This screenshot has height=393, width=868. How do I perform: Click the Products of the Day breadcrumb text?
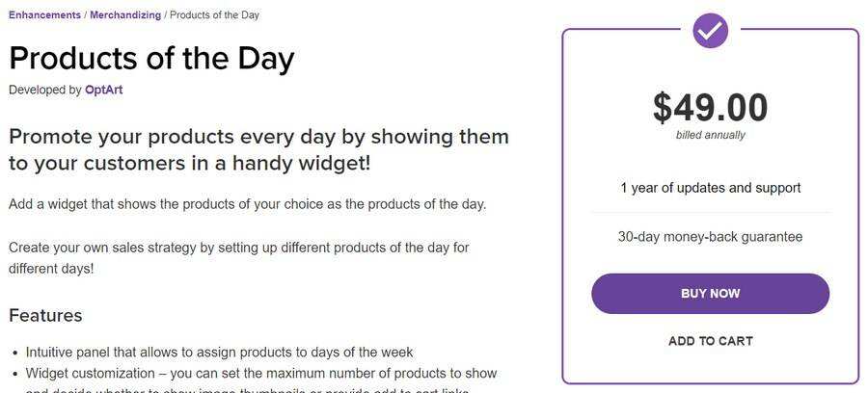(214, 15)
